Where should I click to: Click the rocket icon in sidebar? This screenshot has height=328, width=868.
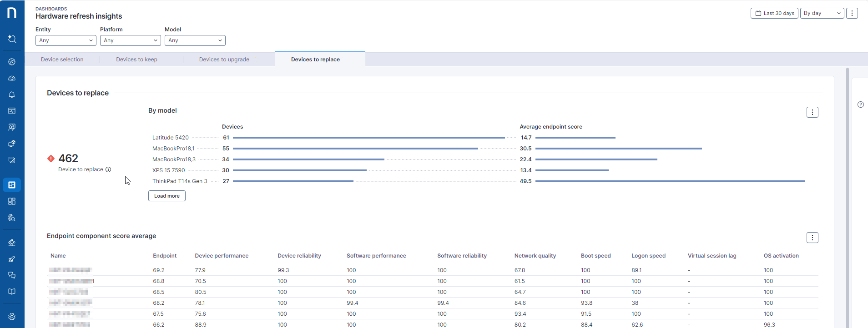click(x=12, y=259)
